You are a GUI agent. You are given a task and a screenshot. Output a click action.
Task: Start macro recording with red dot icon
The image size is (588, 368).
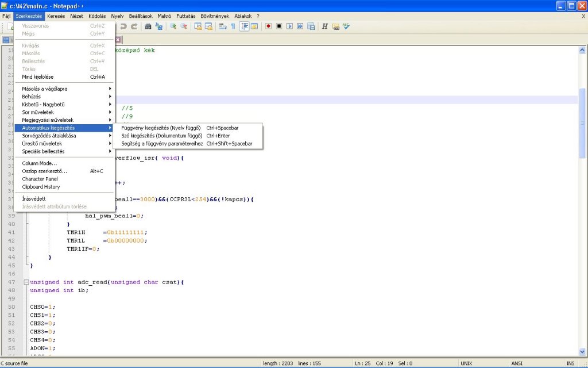[x=268, y=26]
